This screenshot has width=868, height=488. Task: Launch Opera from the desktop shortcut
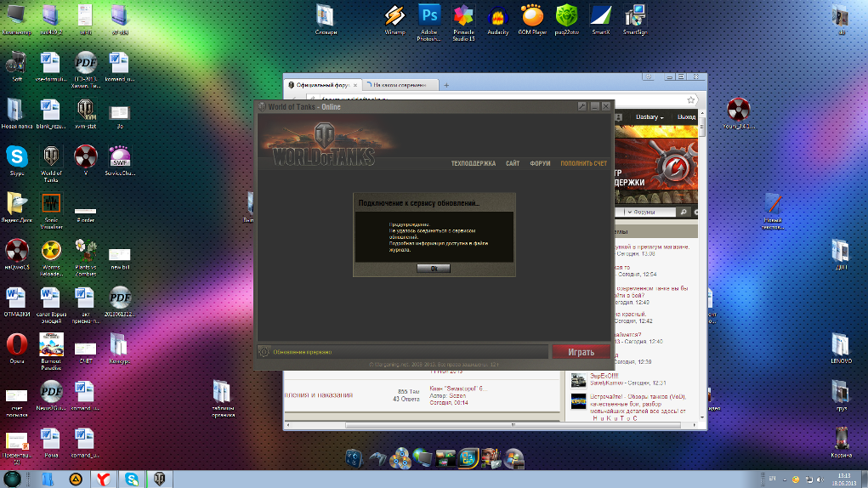[x=15, y=344]
